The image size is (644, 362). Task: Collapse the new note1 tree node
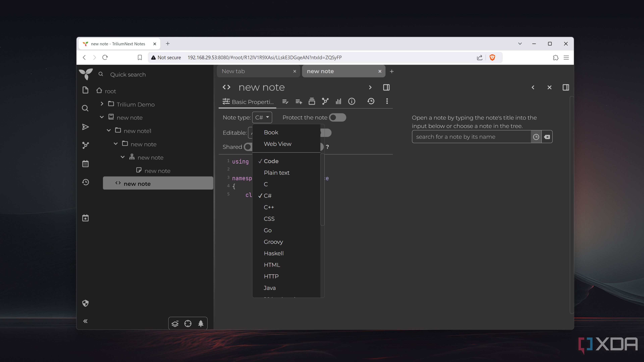(109, 130)
